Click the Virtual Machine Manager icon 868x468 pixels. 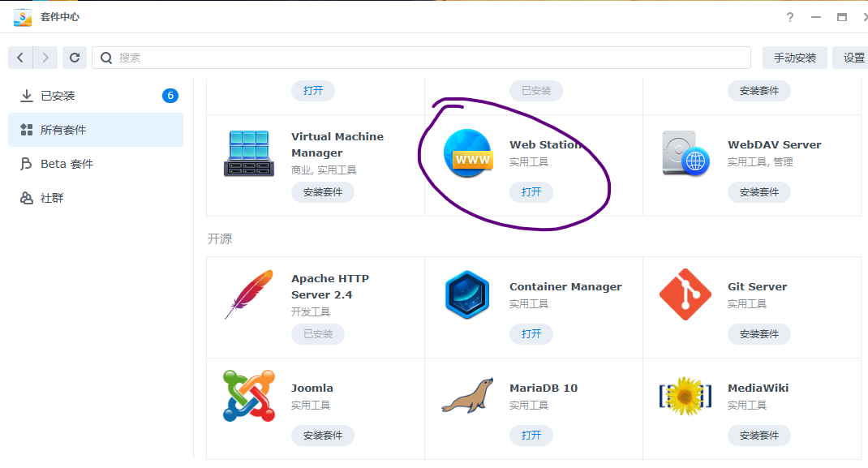pyautogui.click(x=249, y=153)
